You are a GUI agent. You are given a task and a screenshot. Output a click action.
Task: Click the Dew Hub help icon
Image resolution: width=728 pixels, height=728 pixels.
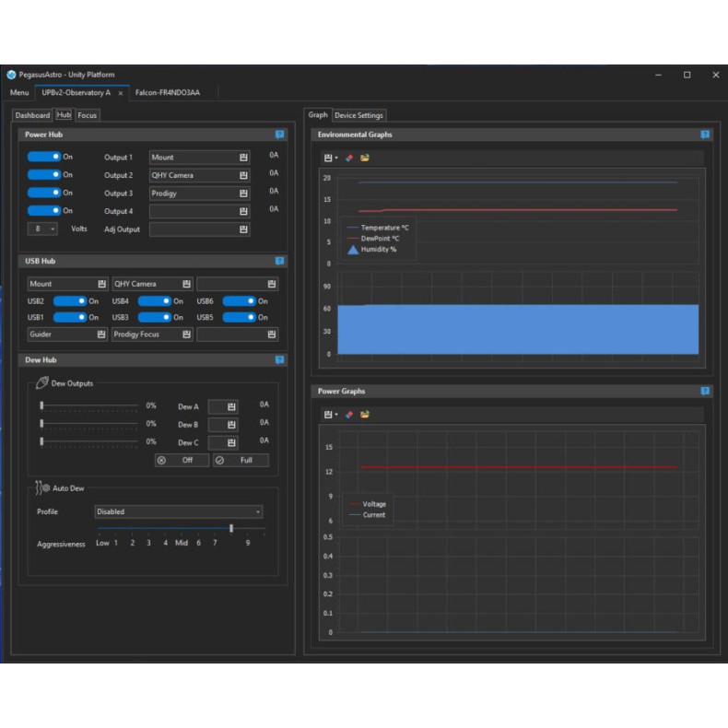coord(280,360)
